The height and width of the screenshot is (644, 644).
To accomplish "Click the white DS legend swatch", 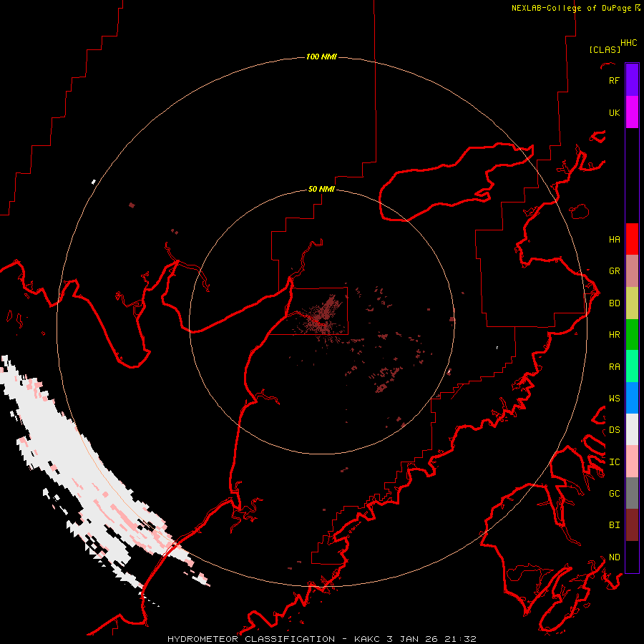I will [632, 429].
